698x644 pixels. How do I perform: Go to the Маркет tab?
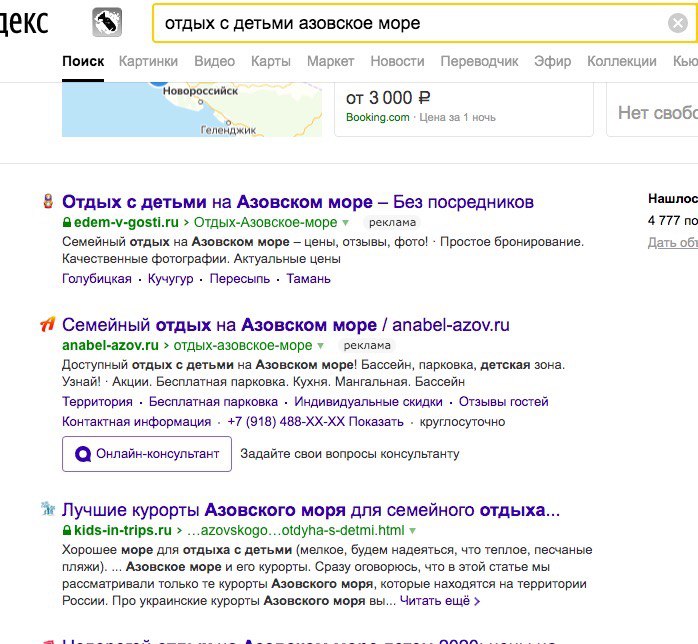(x=330, y=61)
